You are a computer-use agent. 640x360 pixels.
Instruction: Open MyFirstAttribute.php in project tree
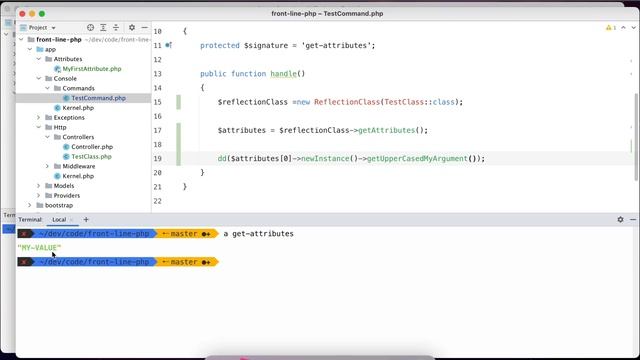point(92,69)
